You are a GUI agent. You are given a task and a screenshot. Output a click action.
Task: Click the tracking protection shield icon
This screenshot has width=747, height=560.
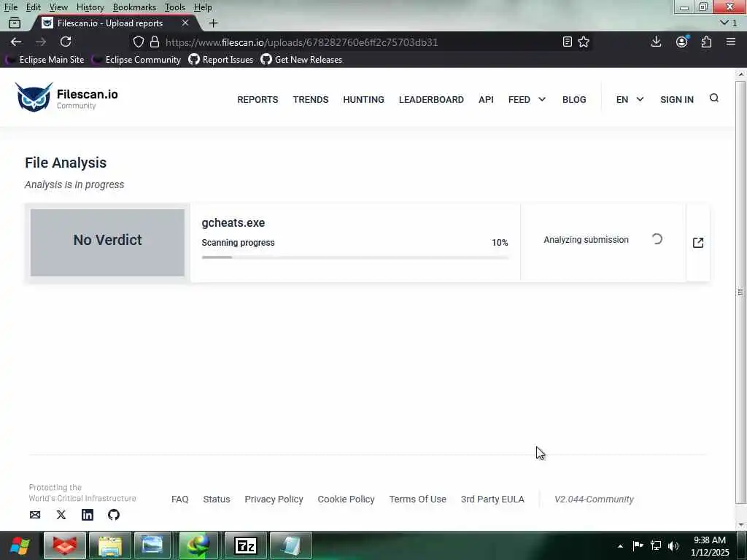(x=138, y=42)
